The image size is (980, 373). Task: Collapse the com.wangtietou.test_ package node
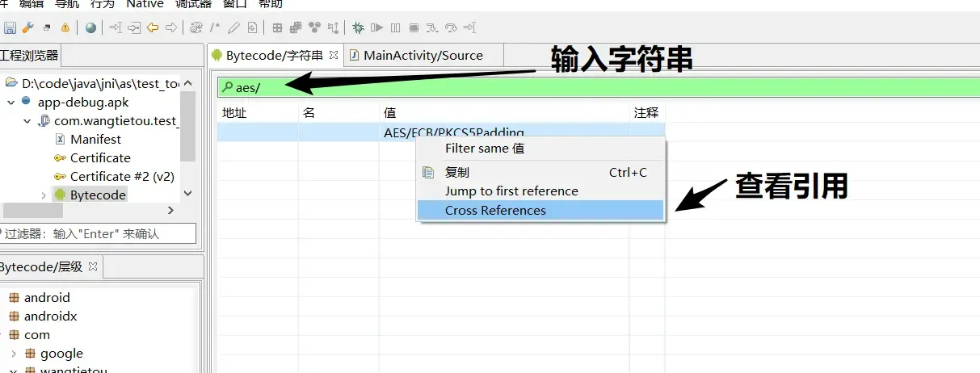[x=27, y=121]
